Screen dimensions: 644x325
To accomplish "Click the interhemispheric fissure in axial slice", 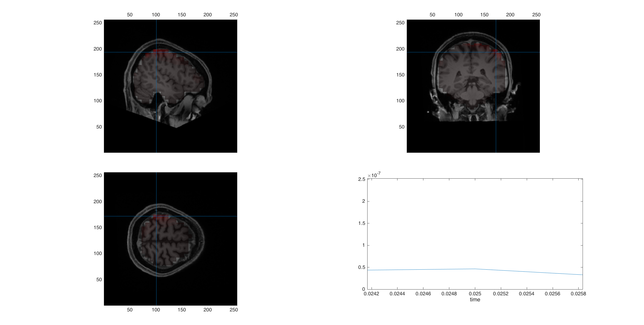I will [165, 241].
